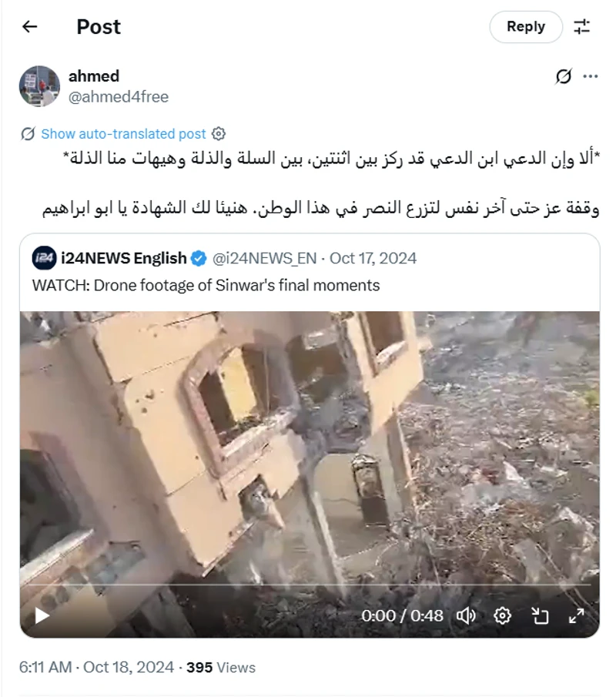Screen dimensions: 616x697
Task: Open the @ahmed4free handle link
Action: click(x=119, y=97)
